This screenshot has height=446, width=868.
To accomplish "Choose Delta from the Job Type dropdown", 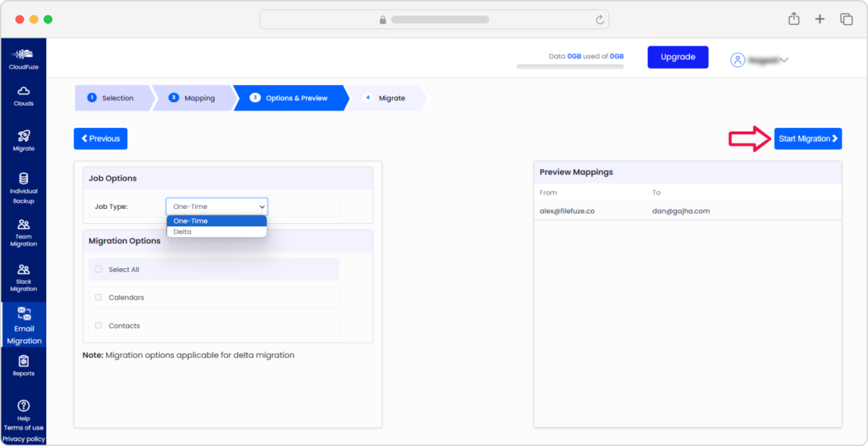I will (217, 231).
